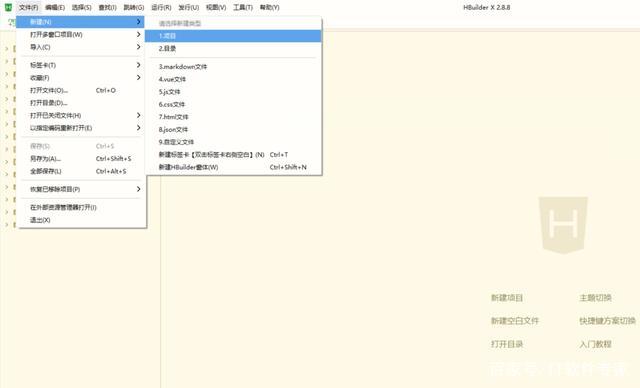Expand the 导入(C) submenu
The image size is (640, 388).
click(x=80, y=47)
